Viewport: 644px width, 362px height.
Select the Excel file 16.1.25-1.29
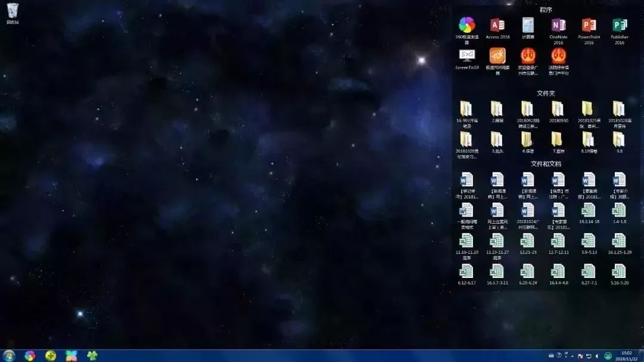pyautogui.click(x=620, y=241)
